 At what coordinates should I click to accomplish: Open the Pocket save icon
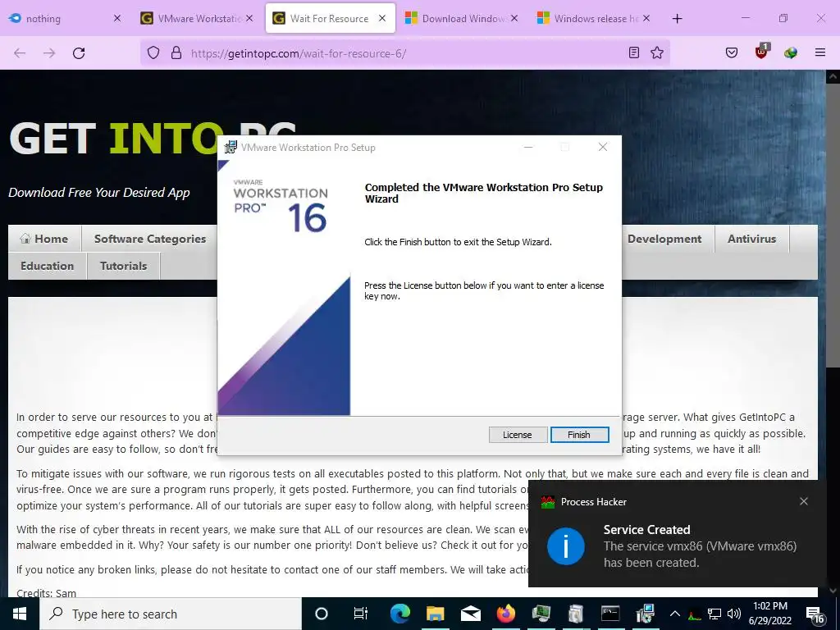point(732,52)
